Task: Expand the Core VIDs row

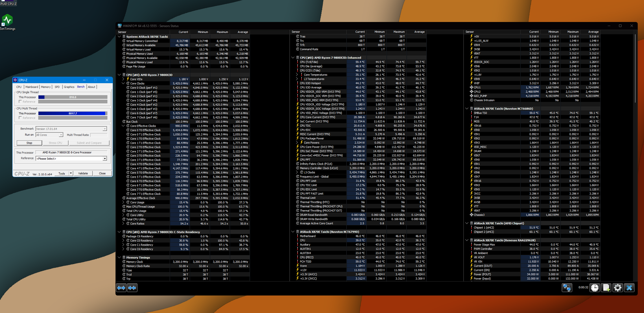Action: tap(123, 79)
